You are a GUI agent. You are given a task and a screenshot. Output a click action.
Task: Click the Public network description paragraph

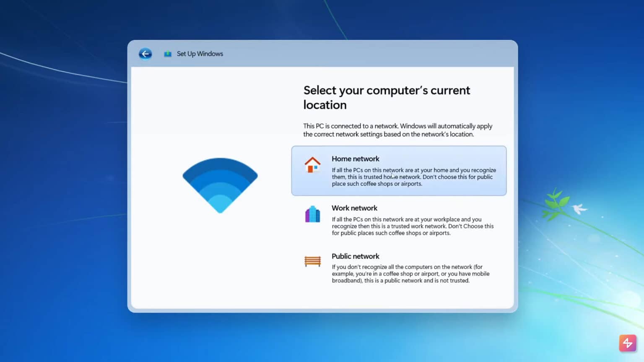click(410, 273)
